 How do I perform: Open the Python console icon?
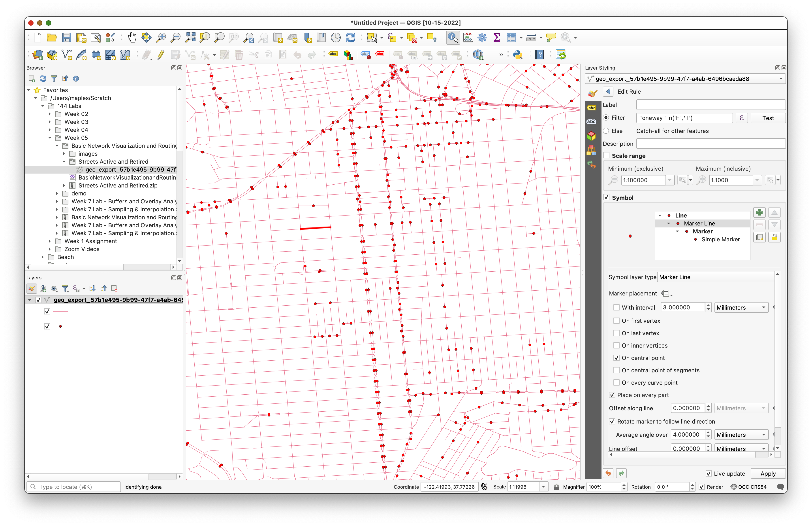coord(517,55)
